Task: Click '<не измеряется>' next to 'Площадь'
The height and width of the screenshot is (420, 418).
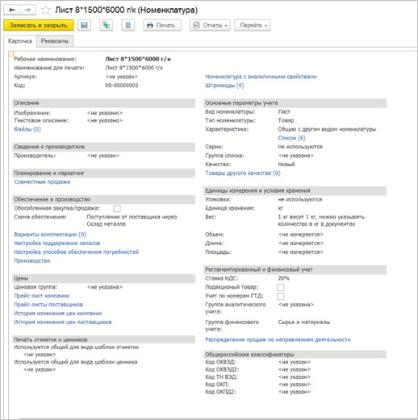Action: (x=300, y=252)
